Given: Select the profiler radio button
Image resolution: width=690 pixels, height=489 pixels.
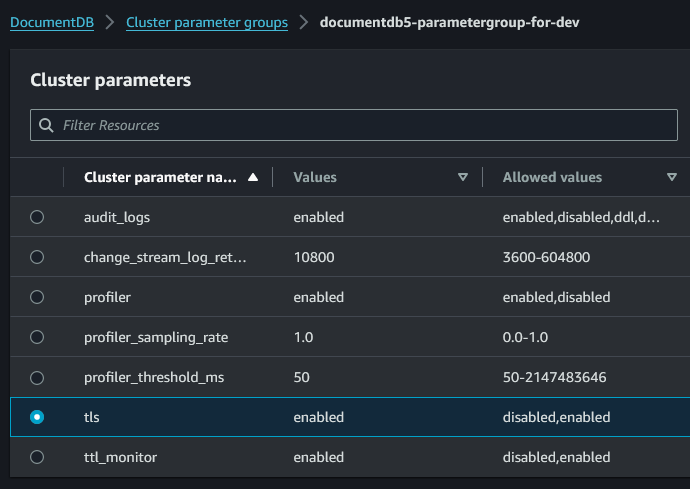Looking at the screenshot, I should click(37, 297).
